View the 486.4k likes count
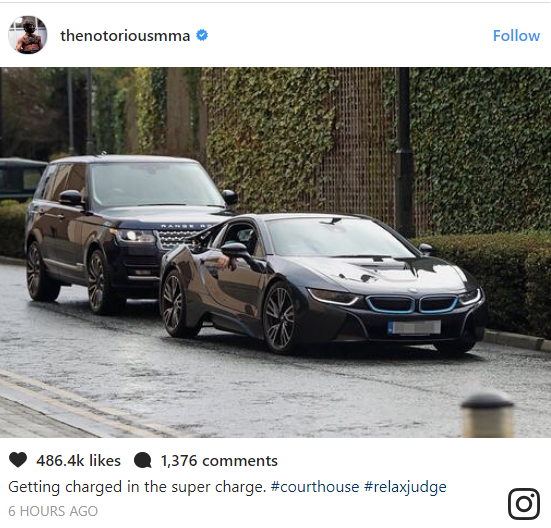 pos(78,460)
